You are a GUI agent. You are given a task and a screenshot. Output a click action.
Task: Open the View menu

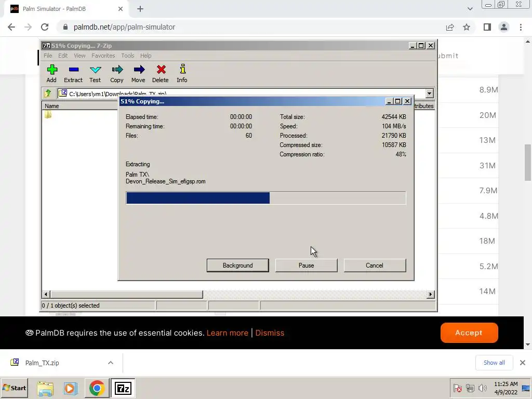[x=79, y=56]
